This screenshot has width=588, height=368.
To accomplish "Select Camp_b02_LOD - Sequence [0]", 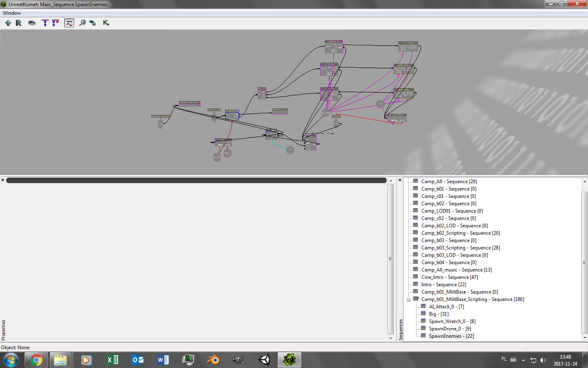I will tap(454, 226).
